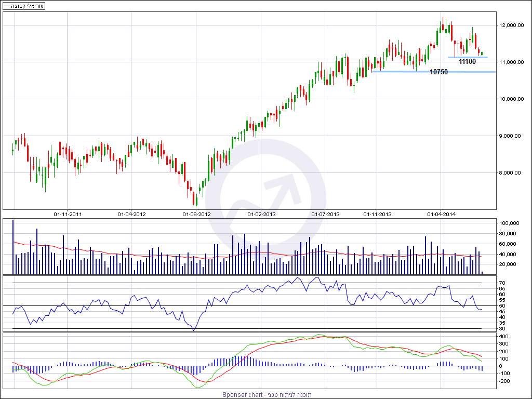Click the 20,000 volume axis label
The width and height of the screenshot is (532, 399).
pos(507,264)
